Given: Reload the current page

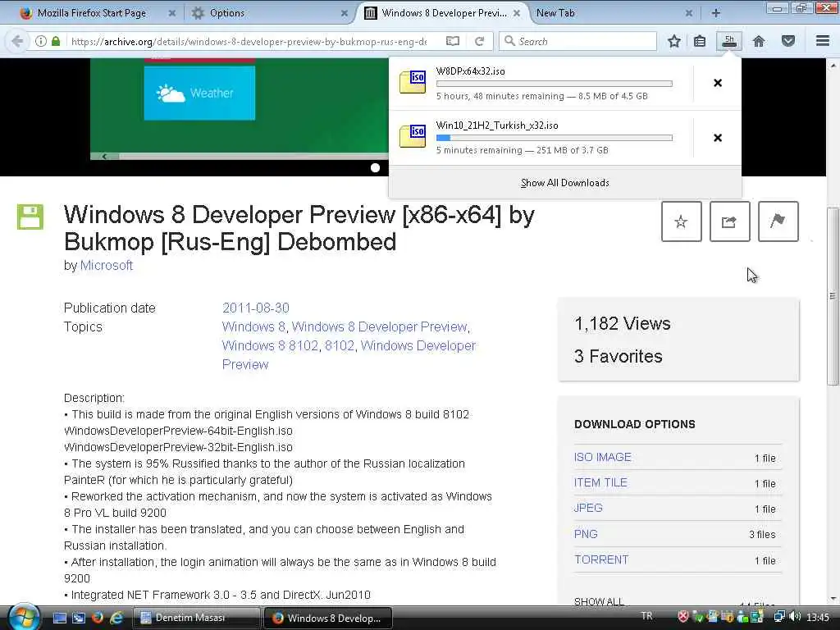Looking at the screenshot, I should (x=479, y=41).
